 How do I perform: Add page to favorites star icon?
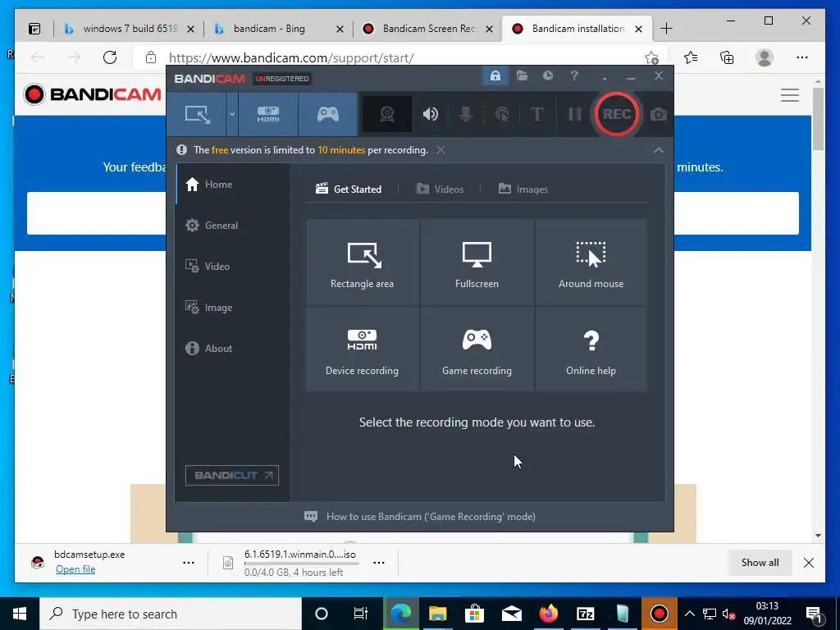click(x=651, y=57)
